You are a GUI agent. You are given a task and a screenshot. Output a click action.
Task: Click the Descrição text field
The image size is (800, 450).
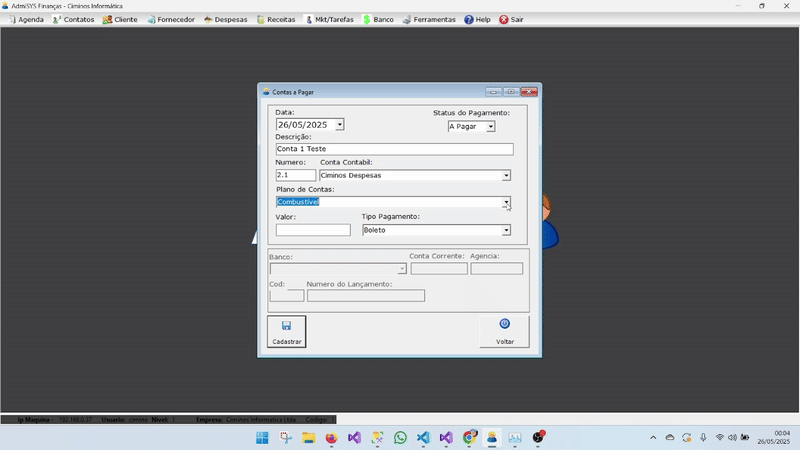click(394, 149)
